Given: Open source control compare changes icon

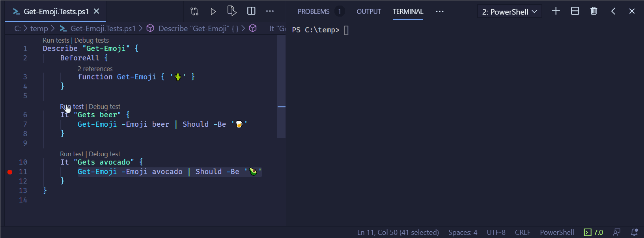Looking at the screenshot, I should 194,11.
